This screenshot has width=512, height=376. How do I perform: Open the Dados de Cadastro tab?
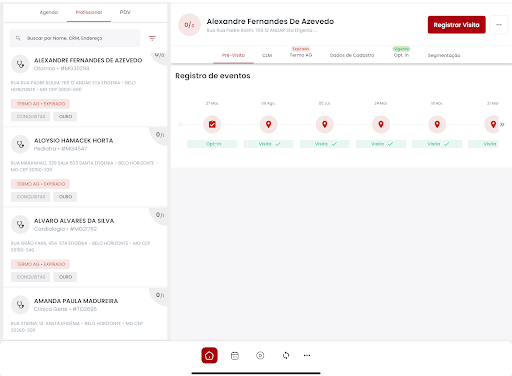tap(352, 55)
